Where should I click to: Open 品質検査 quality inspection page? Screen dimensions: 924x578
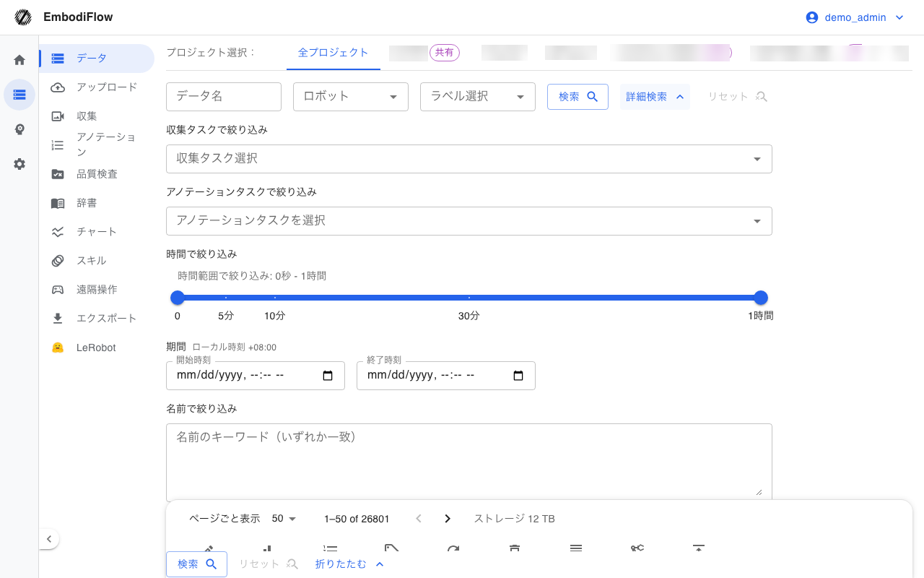(x=97, y=174)
